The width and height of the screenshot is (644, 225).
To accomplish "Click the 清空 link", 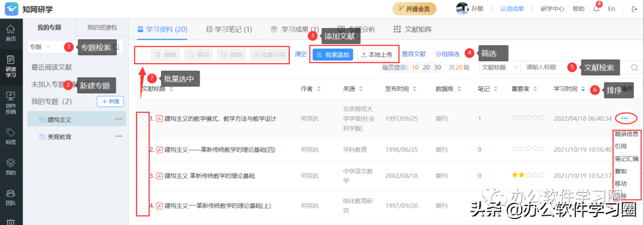I will (x=301, y=54).
